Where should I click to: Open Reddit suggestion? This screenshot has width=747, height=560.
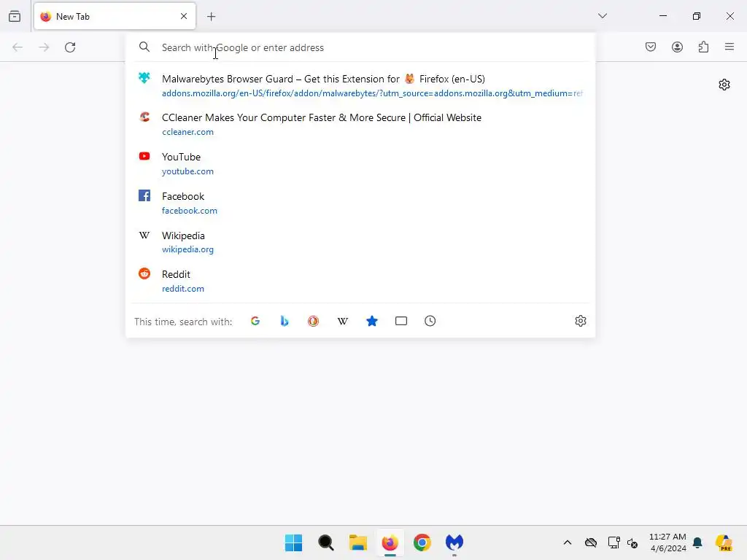[360, 281]
